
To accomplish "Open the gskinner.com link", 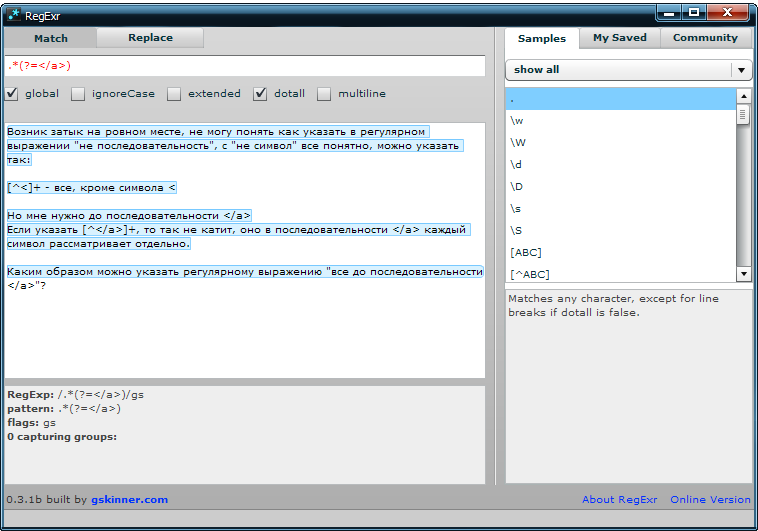I will 129,499.
